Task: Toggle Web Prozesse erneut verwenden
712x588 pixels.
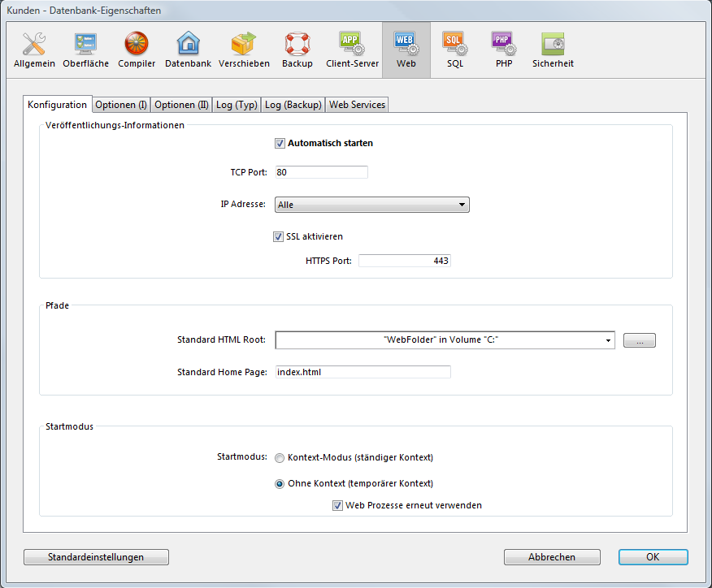Action: tap(338, 505)
